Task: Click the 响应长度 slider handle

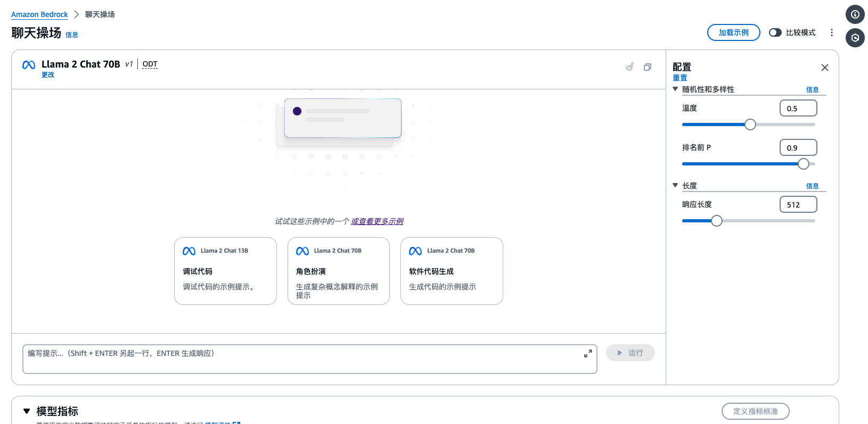Action: click(x=717, y=221)
